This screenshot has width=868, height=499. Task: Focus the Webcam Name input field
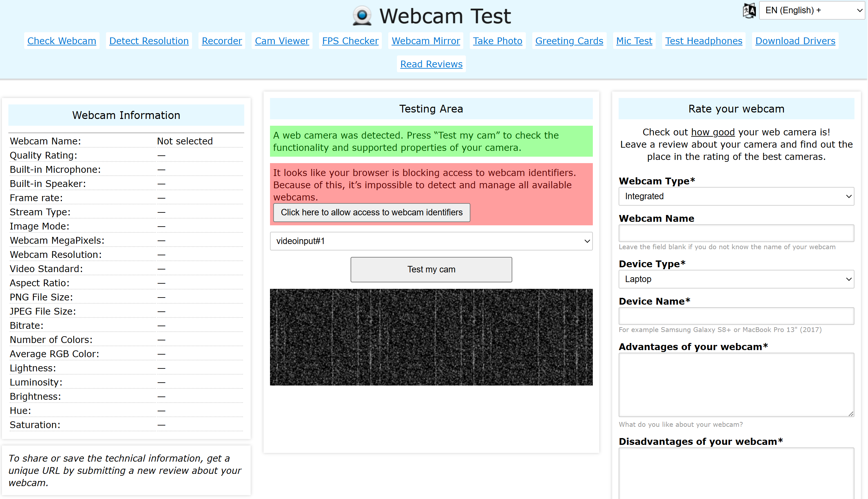(736, 233)
